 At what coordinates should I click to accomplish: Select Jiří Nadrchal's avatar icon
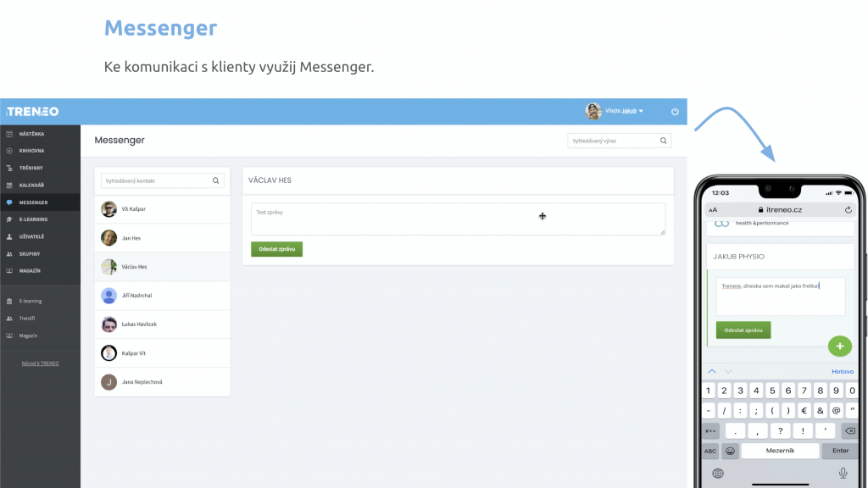108,296
